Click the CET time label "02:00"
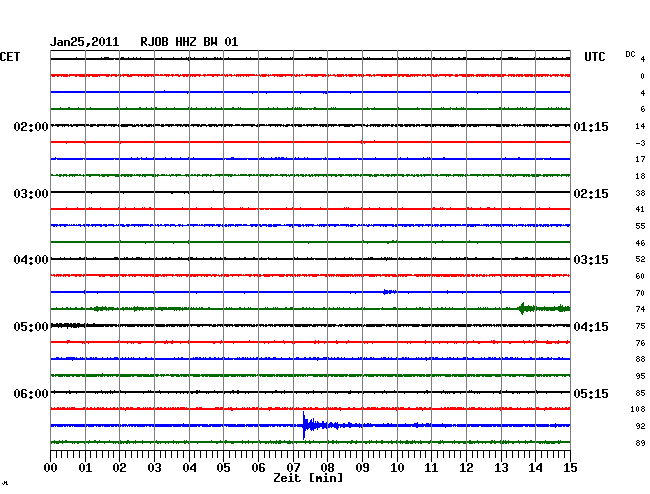 point(31,127)
